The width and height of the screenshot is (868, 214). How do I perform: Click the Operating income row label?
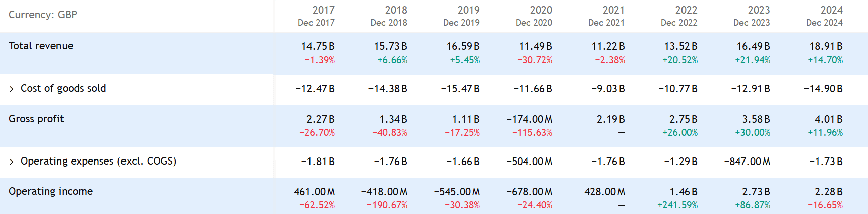[x=50, y=191]
